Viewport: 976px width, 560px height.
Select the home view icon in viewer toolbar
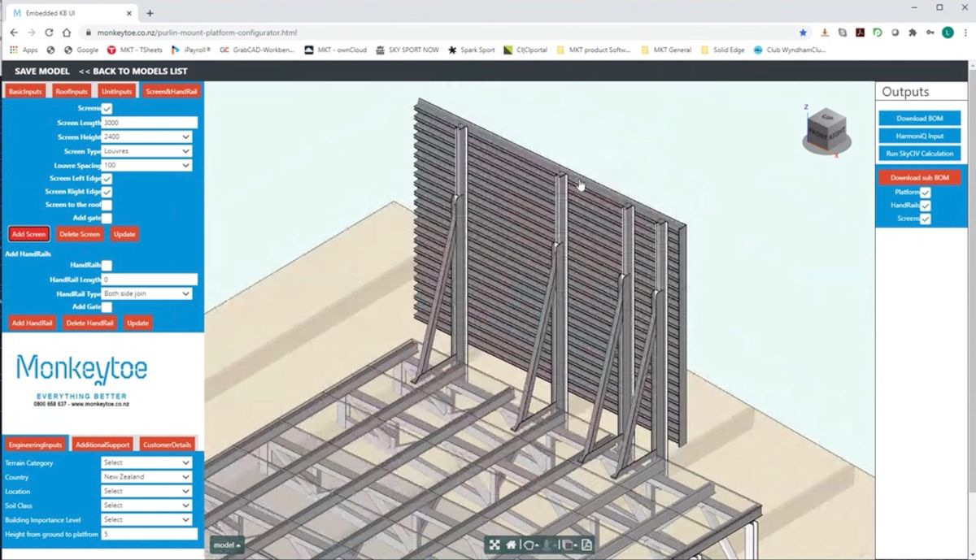[x=511, y=545]
